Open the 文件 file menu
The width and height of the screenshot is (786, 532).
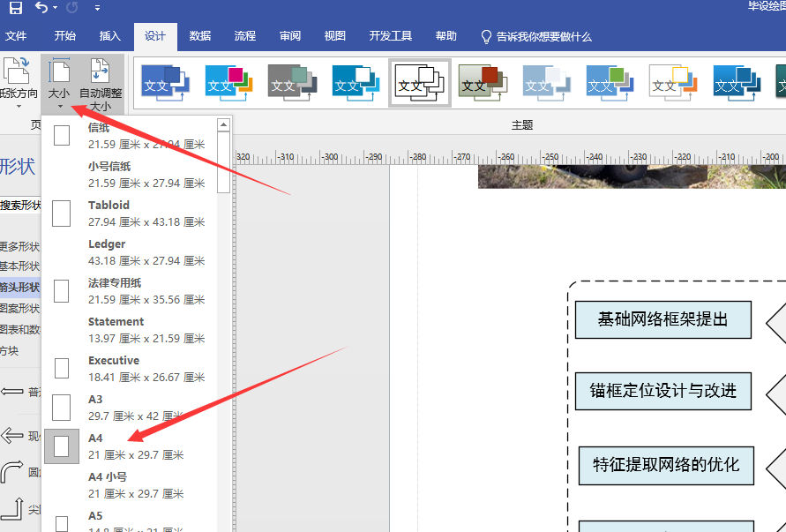[x=16, y=37]
